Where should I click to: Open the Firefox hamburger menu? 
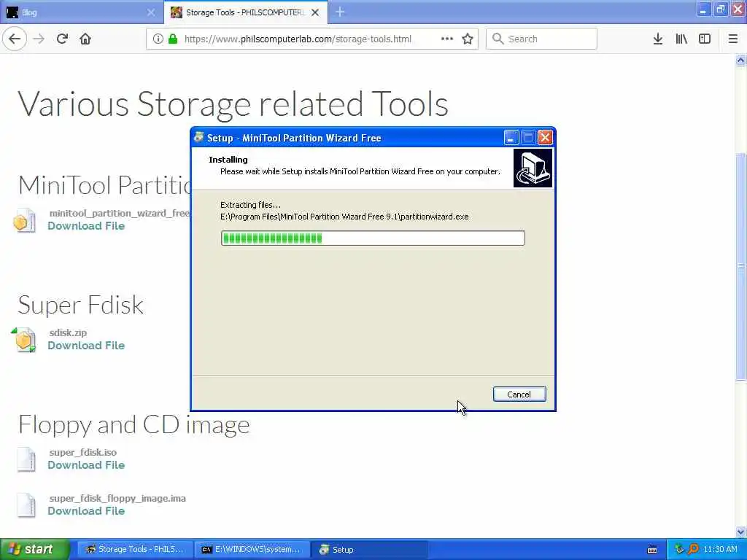[x=733, y=39]
